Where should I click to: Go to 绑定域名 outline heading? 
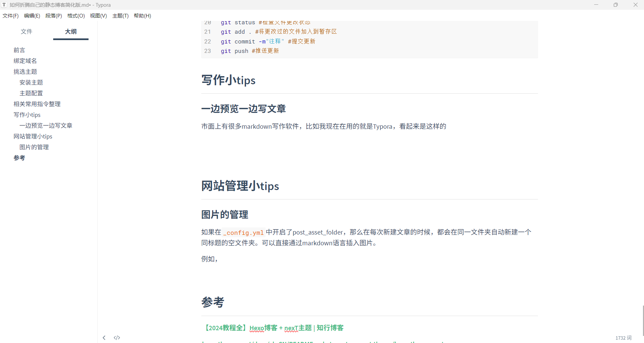tap(25, 61)
